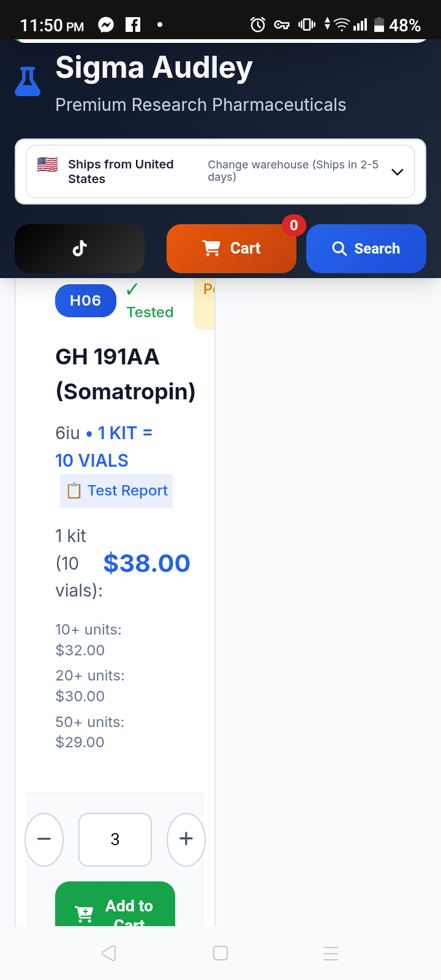
Task: Tap the shopping cart icon
Action: click(x=211, y=248)
